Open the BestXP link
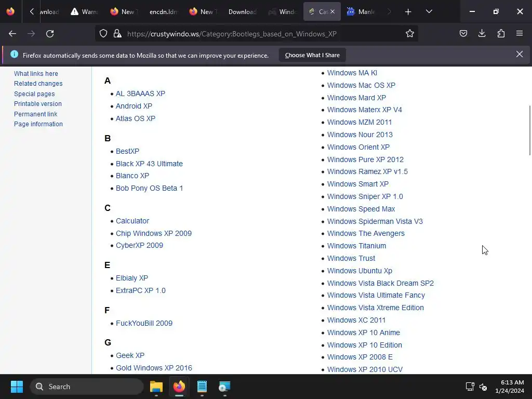532x399 pixels. (127, 151)
